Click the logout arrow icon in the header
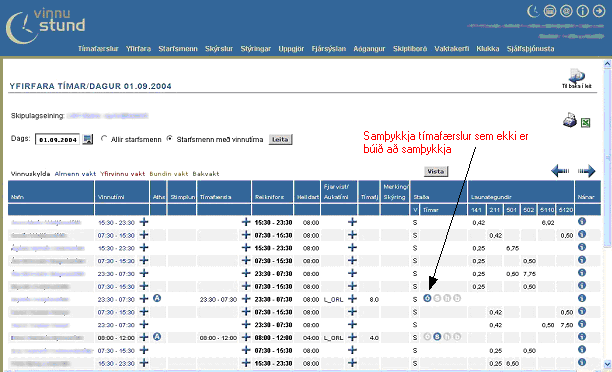612x372 pixels. pyautogui.click(x=599, y=11)
